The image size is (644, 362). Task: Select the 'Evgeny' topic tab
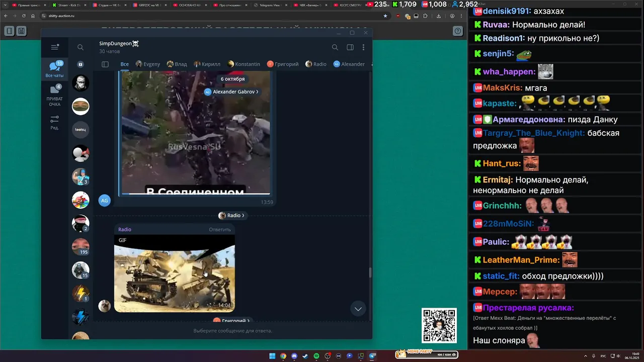(x=148, y=64)
